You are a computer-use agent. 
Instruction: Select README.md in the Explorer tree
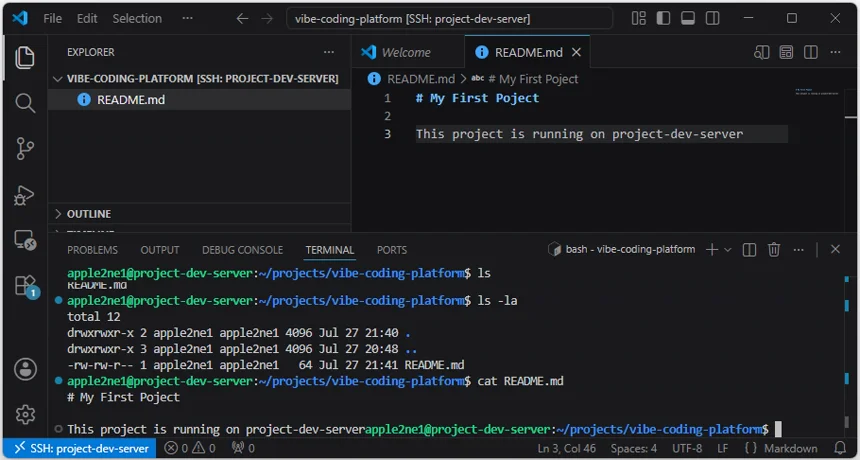tap(200, 100)
